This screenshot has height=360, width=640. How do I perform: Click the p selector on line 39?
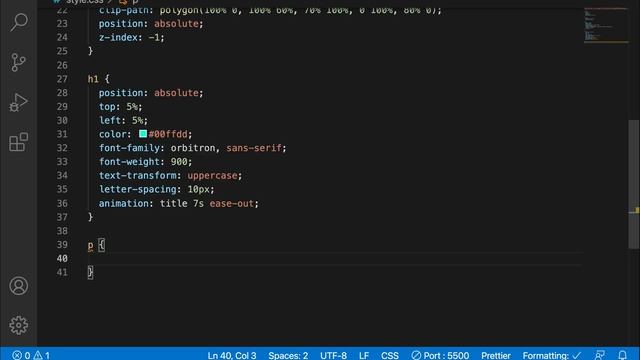pos(90,245)
